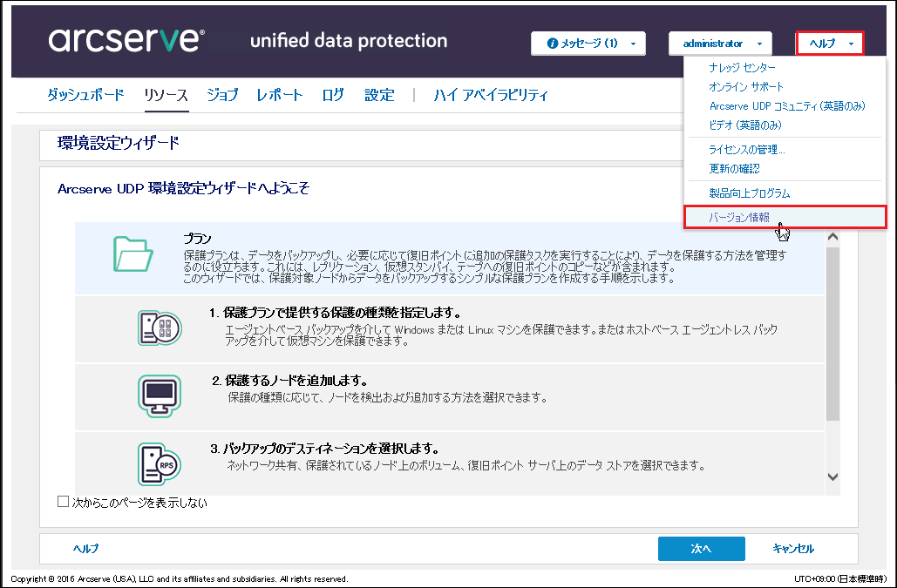This screenshot has width=897, height=588.
Task: Click Arcserve UDP 環境設定ウィザードへようこそ heading
Action: (x=183, y=188)
